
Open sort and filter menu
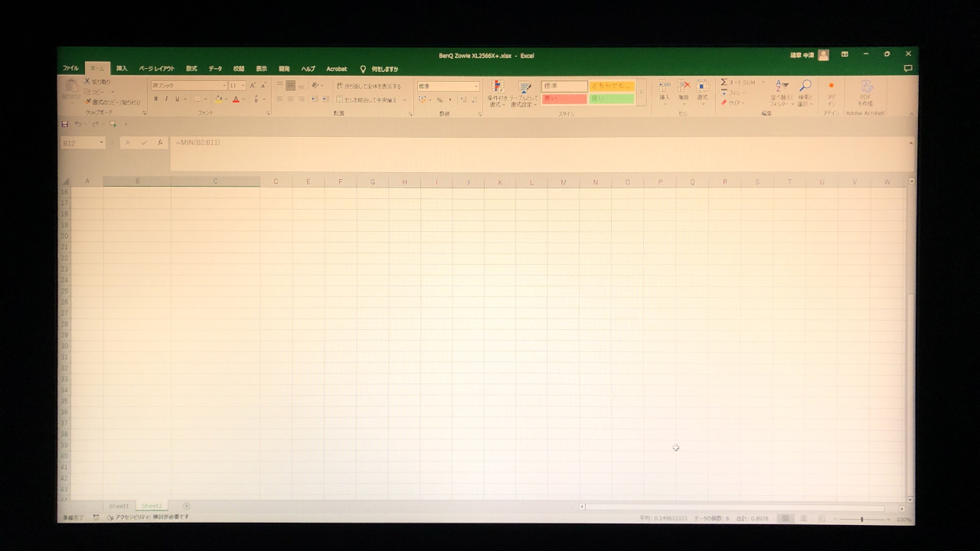click(x=781, y=93)
